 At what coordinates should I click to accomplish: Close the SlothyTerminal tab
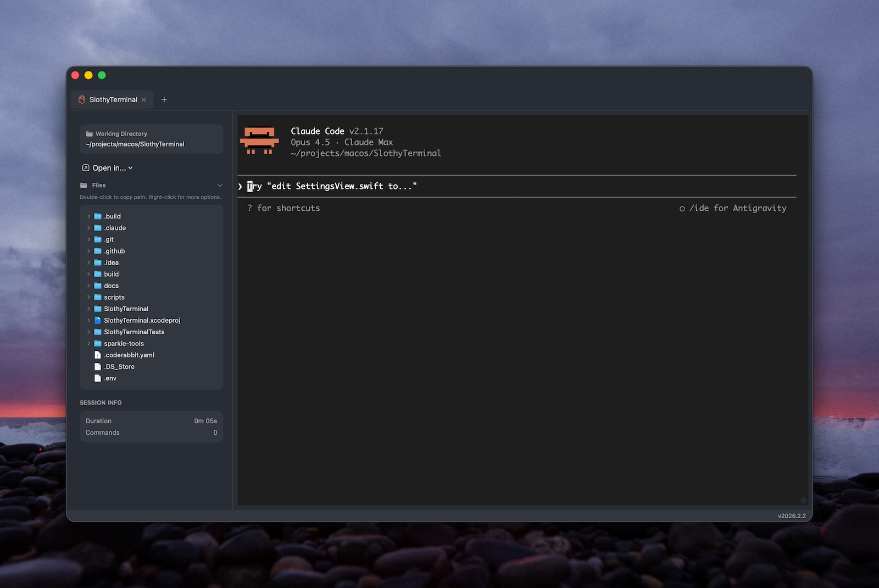point(144,100)
